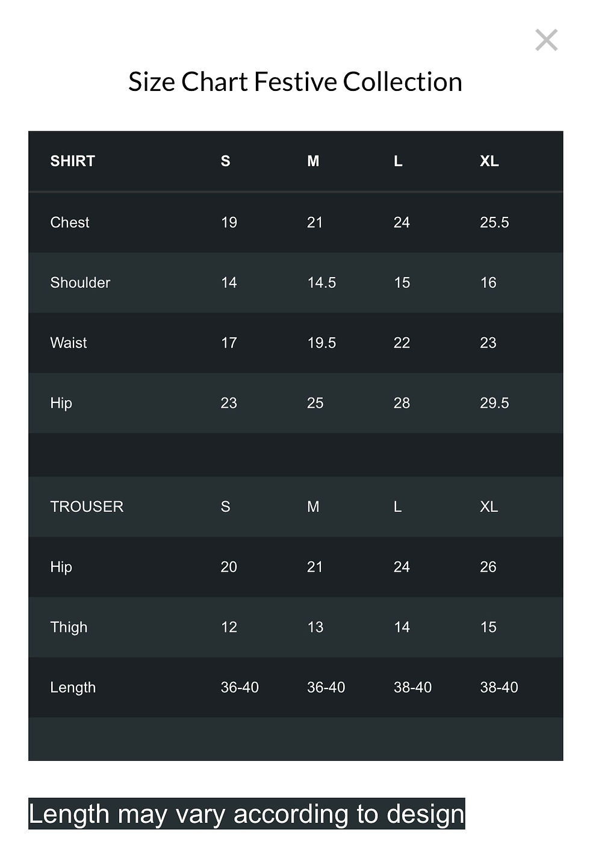Click the trouser M column header
The image size is (590, 868).
(313, 507)
